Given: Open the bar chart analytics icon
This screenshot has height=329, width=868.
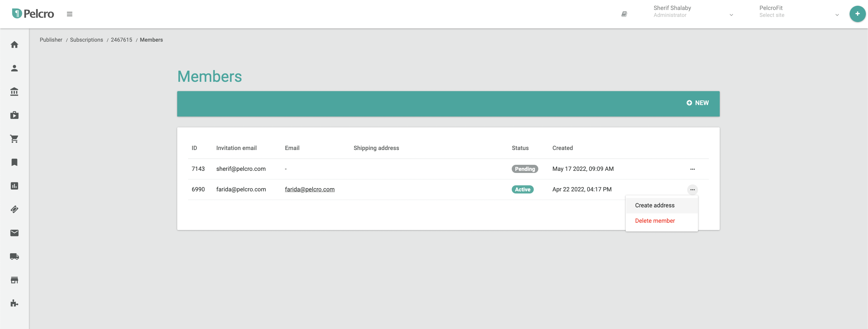Looking at the screenshot, I should [14, 186].
